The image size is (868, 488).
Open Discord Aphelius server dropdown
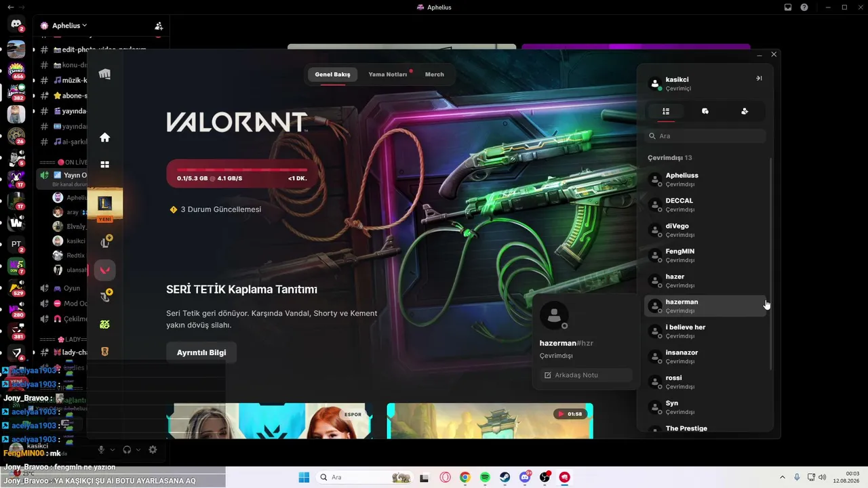[x=69, y=26]
